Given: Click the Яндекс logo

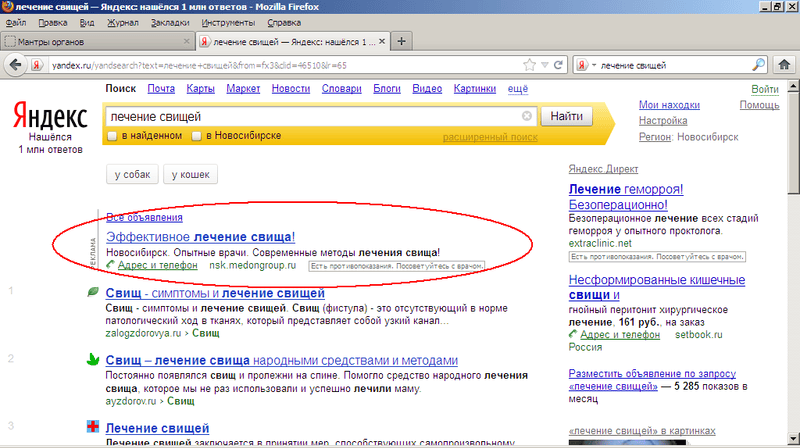Looking at the screenshot, I should point(50,116).
